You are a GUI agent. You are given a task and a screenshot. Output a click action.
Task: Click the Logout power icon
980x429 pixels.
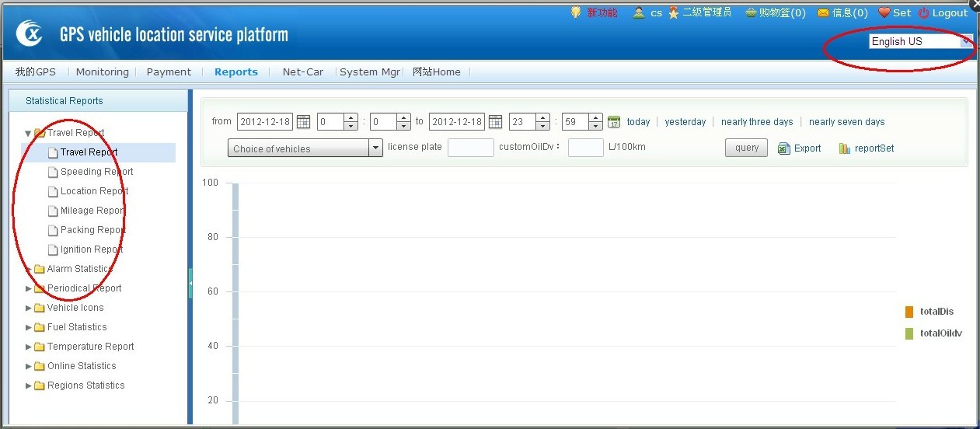point(923,13)
